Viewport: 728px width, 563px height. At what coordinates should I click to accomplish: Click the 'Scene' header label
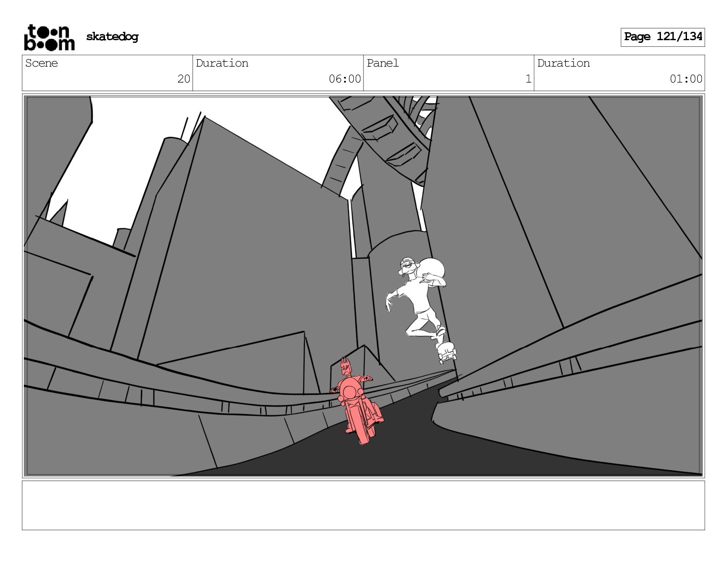(x=41, y=63)
